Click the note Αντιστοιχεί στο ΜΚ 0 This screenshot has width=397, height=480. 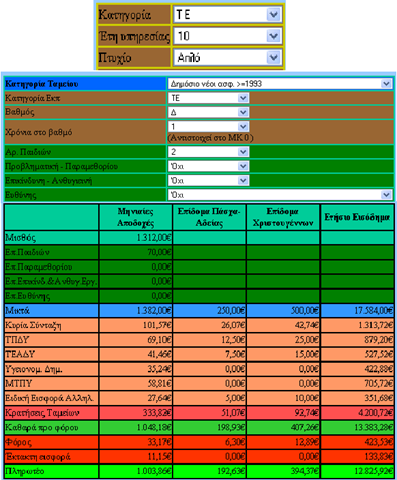210,138
